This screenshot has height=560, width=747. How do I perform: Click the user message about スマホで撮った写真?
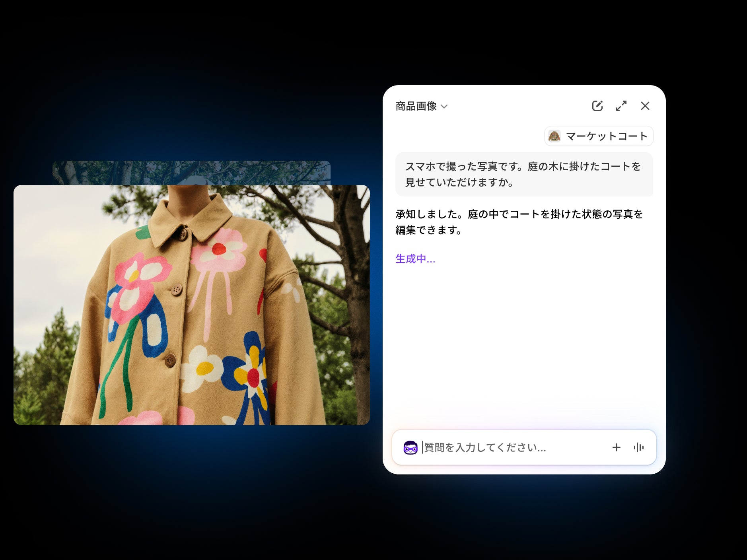point(524,174)
